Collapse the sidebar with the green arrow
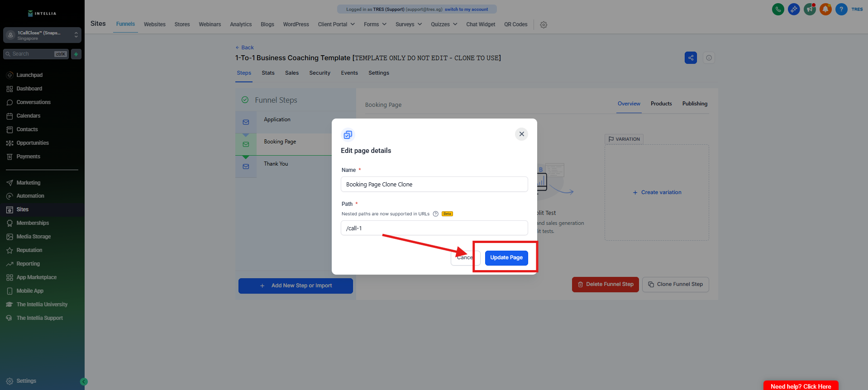The width and height of the screenshot is (868, 390). (x=84, y=382)
